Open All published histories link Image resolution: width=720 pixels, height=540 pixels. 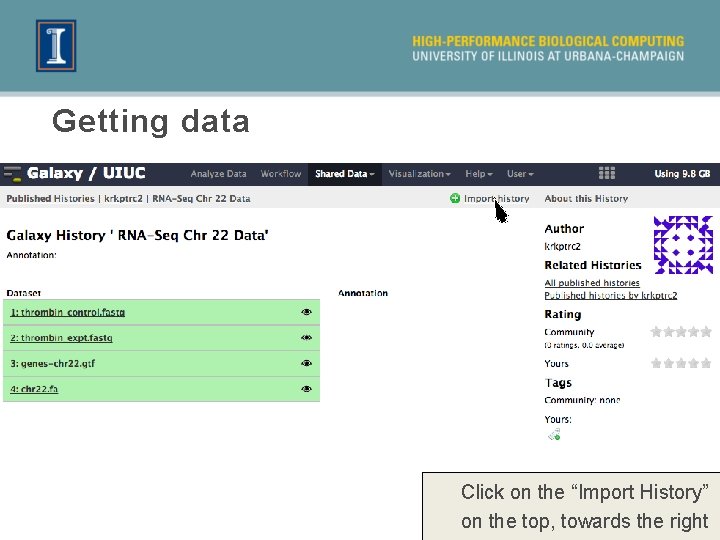pyautogui.click(x=592, y=283)
